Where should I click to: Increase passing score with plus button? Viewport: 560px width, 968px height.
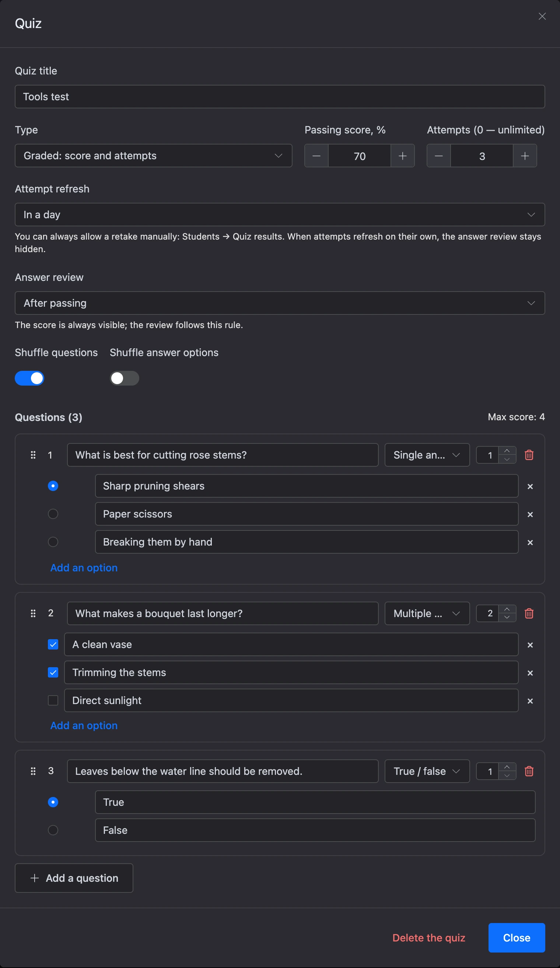point(403,156)
